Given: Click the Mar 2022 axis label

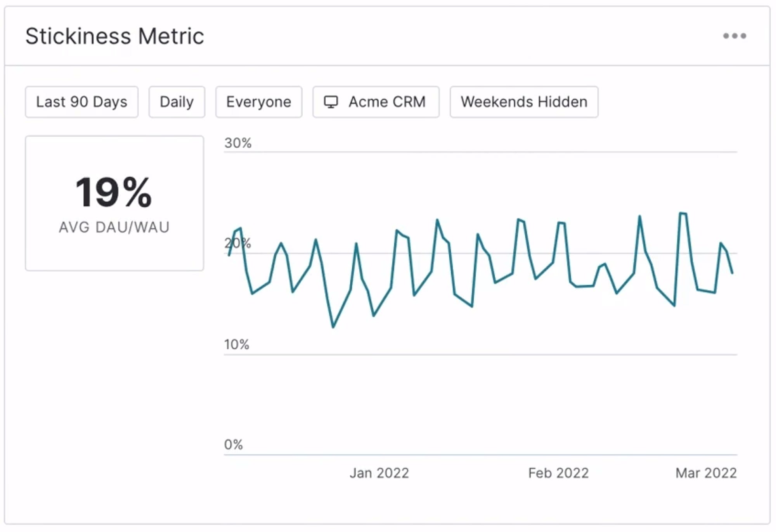Looking at the screenshot, I should [x=706, y=473].
